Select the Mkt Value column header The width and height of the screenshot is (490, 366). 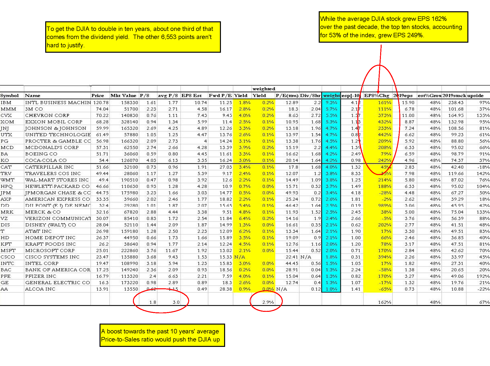tap(123, 96)
